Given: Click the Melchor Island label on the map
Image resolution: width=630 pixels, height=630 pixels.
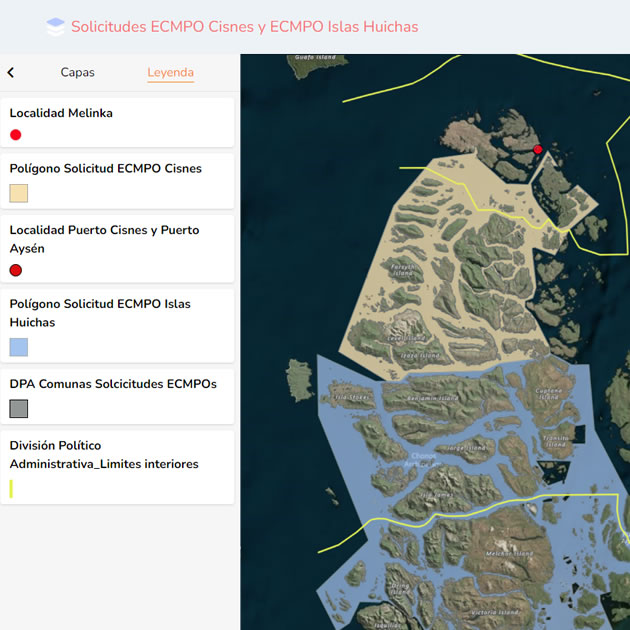Looking at the screenshot, I should coord(499,553).
